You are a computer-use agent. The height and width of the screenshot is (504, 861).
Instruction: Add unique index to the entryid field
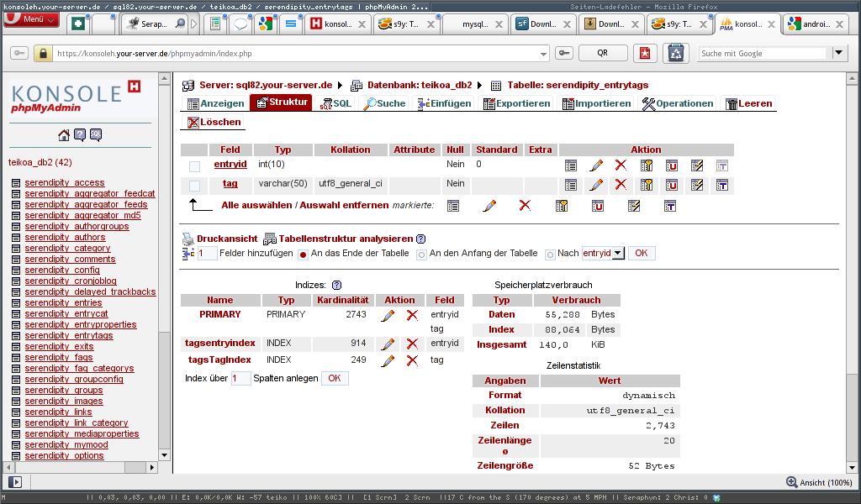pos(672,164)
